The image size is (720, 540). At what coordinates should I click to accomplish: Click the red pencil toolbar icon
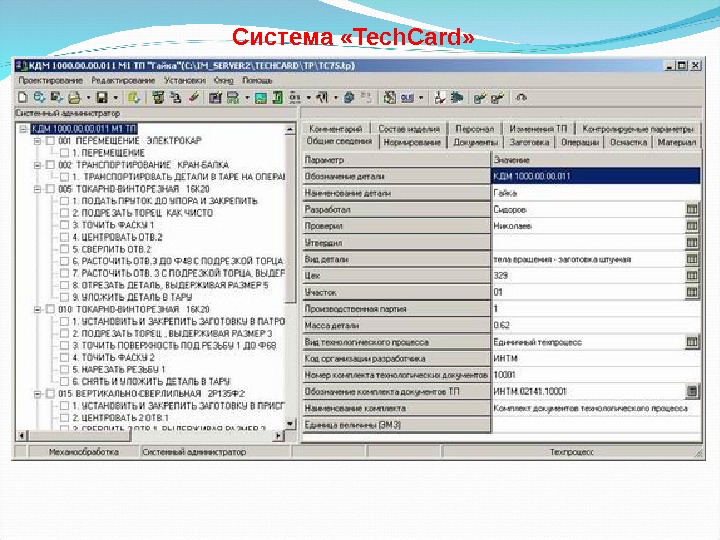(x=195, y=97)
